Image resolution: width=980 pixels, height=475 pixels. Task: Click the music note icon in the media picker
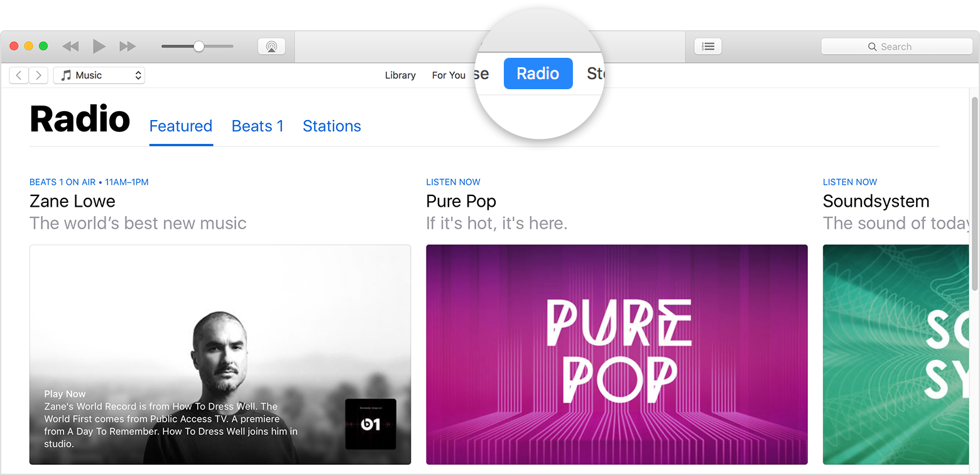pyautogui.click(x=66, y=75)
